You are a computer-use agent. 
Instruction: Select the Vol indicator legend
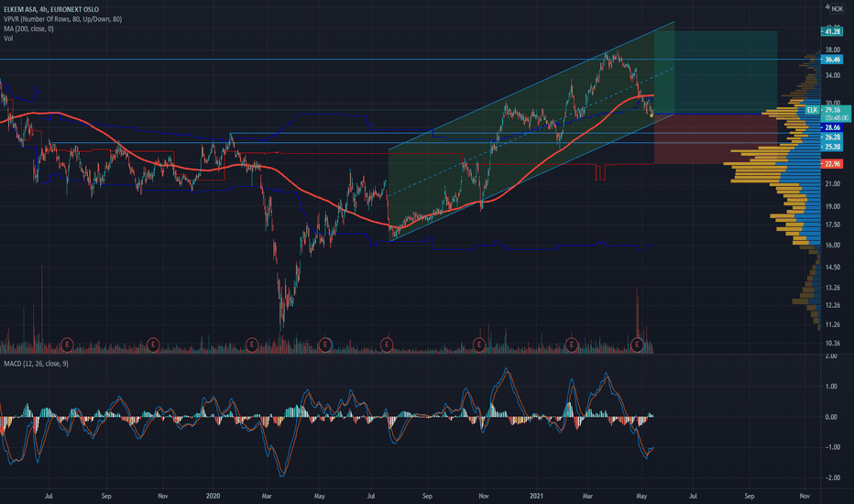click(x=8, y=38)
